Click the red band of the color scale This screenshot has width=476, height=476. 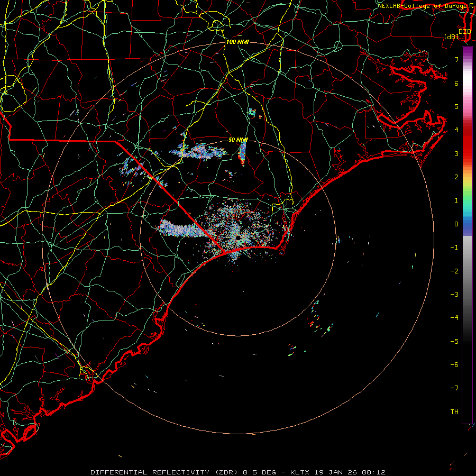[467, 146]
